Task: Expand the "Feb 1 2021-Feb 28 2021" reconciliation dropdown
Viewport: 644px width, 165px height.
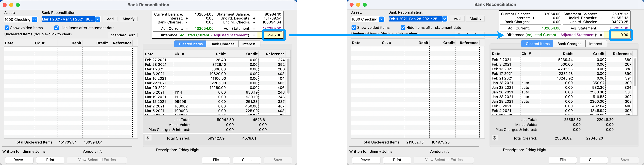Action: [444, 19]
